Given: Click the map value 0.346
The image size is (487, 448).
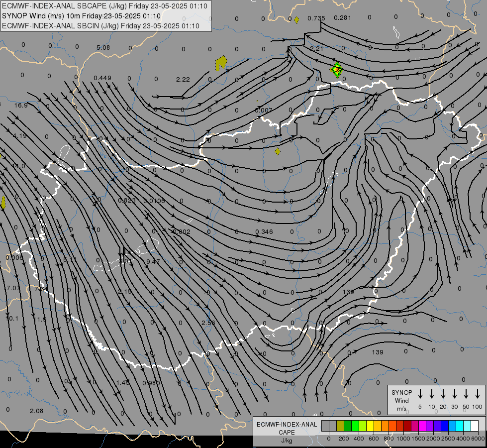Looking at the screenshot, I should [264, 231].
